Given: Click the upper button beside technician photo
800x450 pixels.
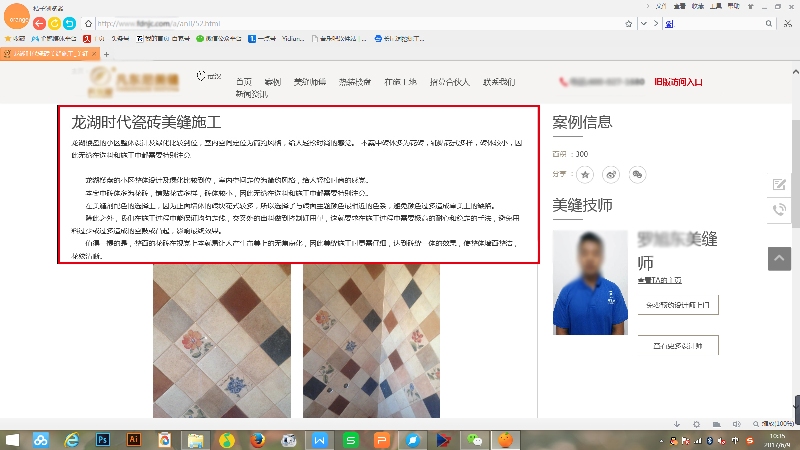Looking at the screenshot, I should coord(678,305).
